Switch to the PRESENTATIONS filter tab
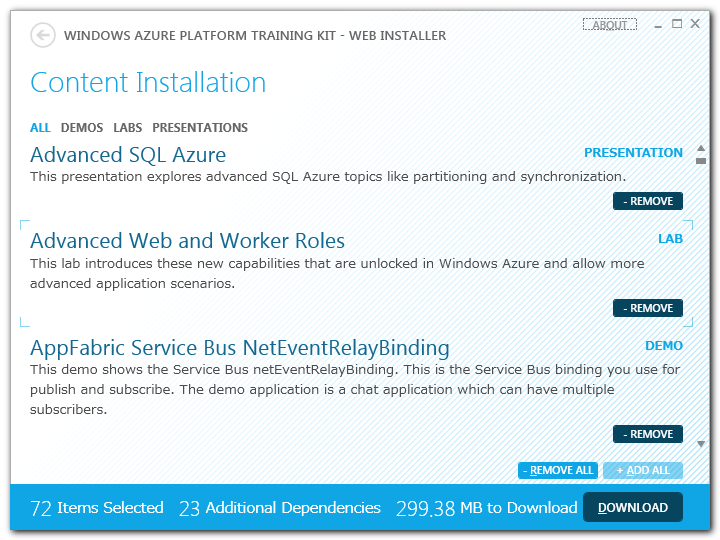Screen dimensions: 720x540 [x=200, y=128]
